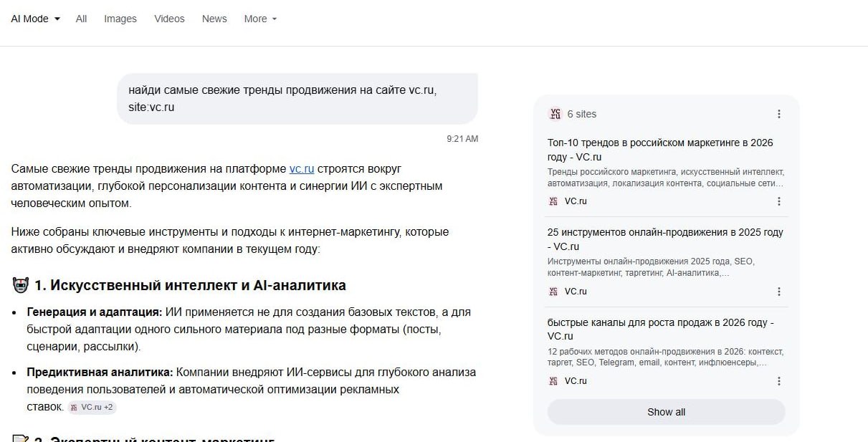This screenshot has width=868, height=442.
Task: Click paragraph starting Ниже собраны ключевые инструменты
Action: pyautogui.click(x=230, y=241)
